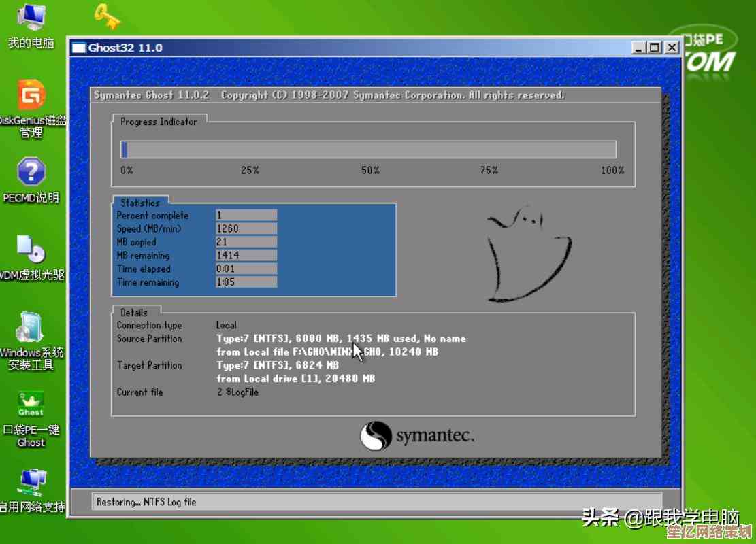
Task: Select the Speed (MB/min) value field
Action: tap(246, 229)
